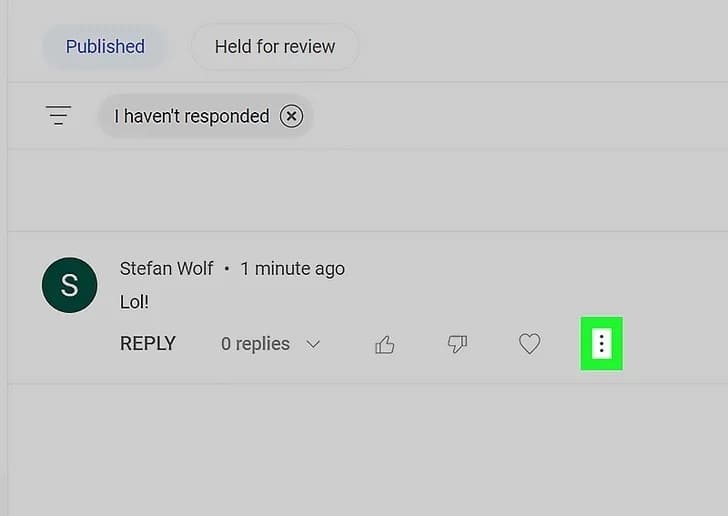Heart Stefan Wolf's comment
This screenshot has width=728, height=516.
click(529, 344)
